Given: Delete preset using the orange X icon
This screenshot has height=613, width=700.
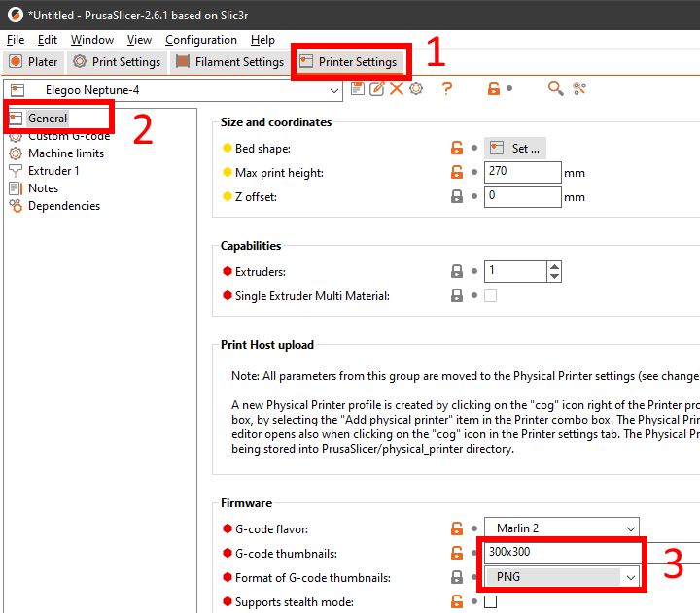Looking at the screenshot, I should pos(397,88).
